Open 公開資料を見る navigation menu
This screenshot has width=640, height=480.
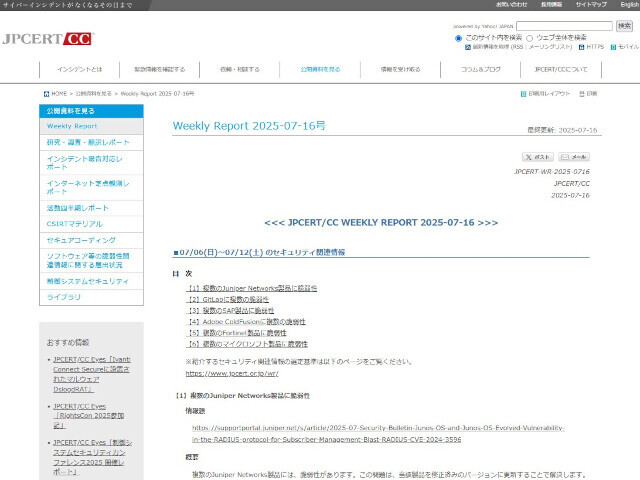[x=320, y=69]
